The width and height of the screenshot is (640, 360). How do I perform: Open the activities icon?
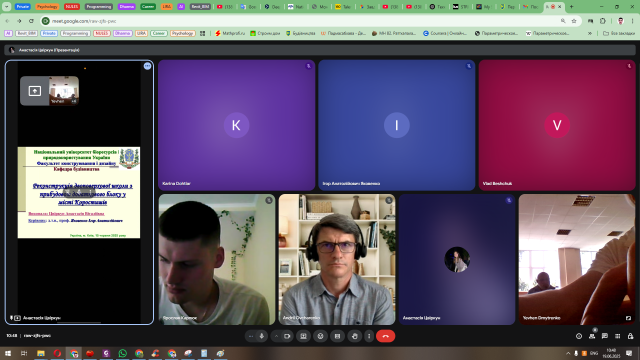(x=618, y=336)
